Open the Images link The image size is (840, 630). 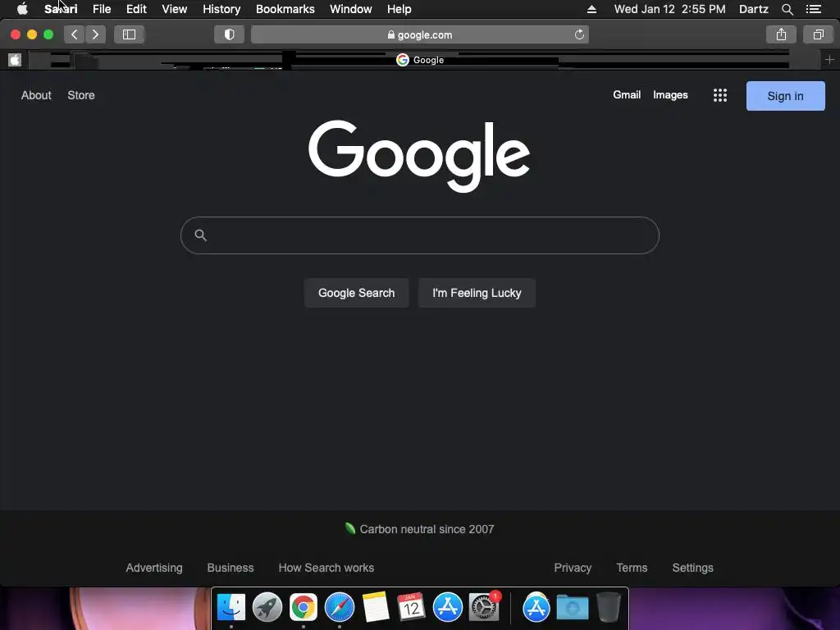click(670, 95)
